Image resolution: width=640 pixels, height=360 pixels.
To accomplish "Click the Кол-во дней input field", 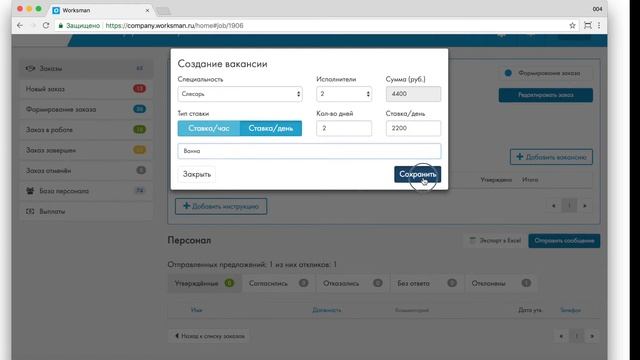I will click(344, 128).
